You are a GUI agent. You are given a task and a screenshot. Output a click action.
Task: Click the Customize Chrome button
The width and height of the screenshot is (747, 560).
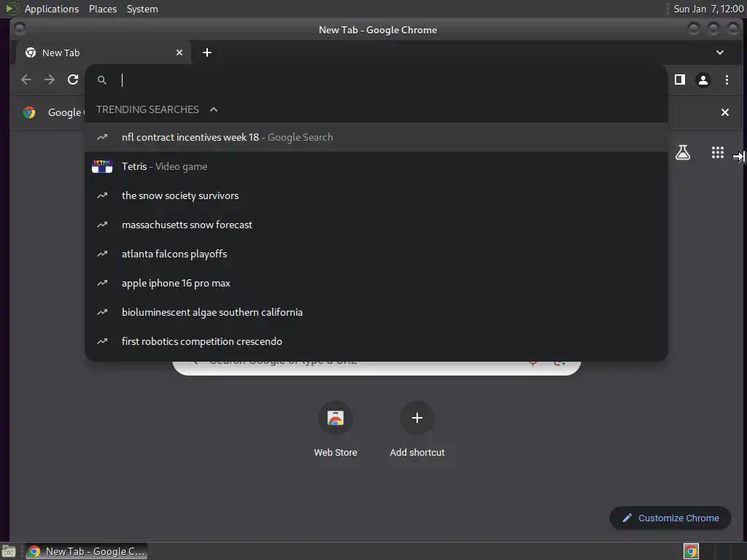(x=670, y=518)
